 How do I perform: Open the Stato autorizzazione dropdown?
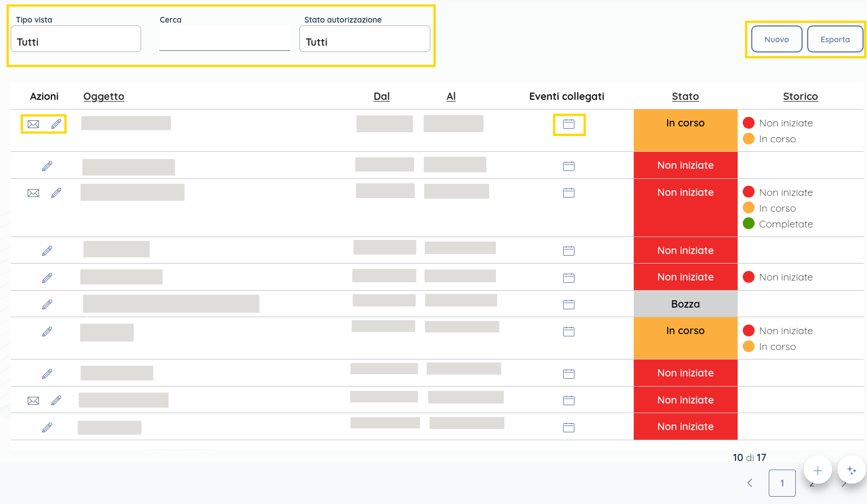[x=364, y=38]
